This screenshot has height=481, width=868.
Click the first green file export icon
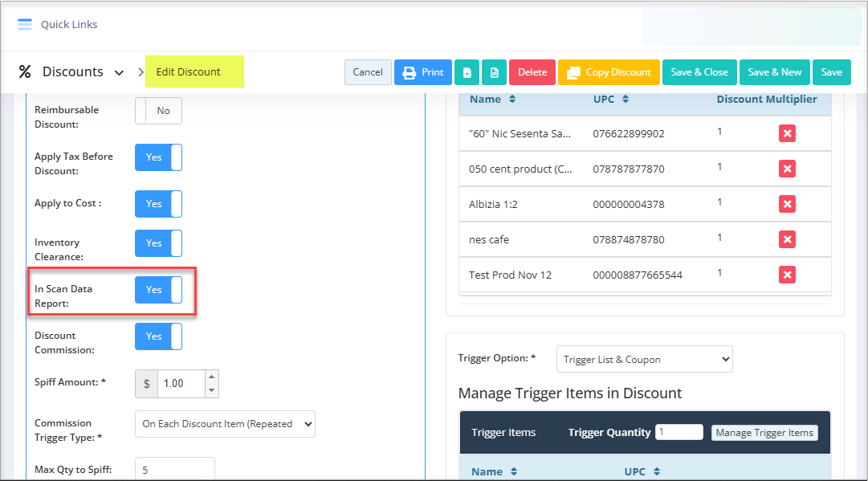tap(467, 72)
